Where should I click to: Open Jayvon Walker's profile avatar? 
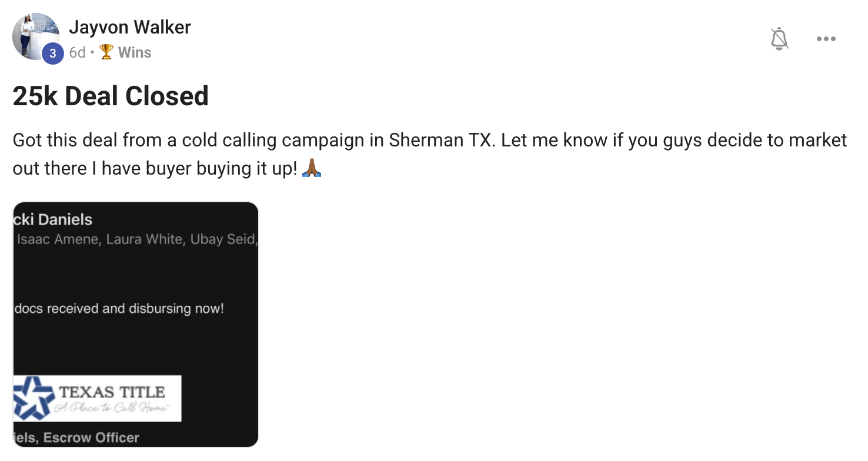click(36, 36)
